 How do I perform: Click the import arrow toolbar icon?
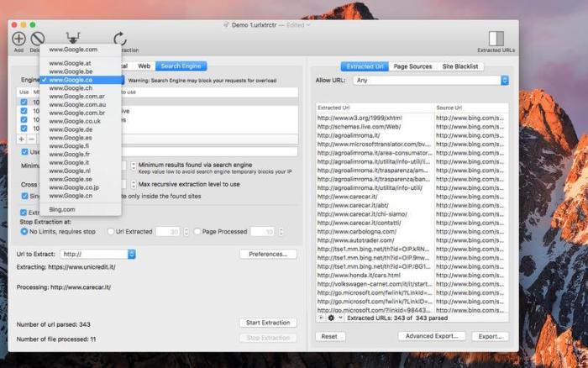point(73,39)
